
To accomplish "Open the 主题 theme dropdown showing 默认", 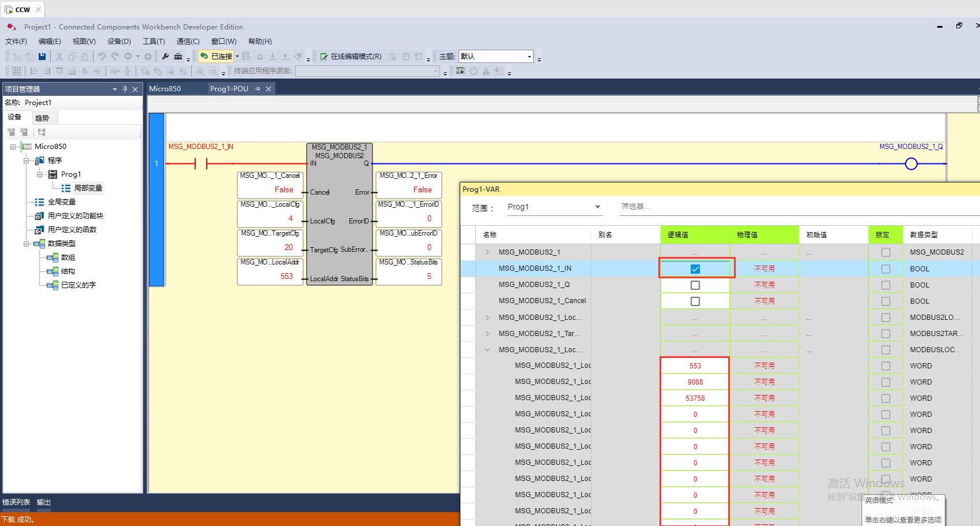I will pos(496,57).
